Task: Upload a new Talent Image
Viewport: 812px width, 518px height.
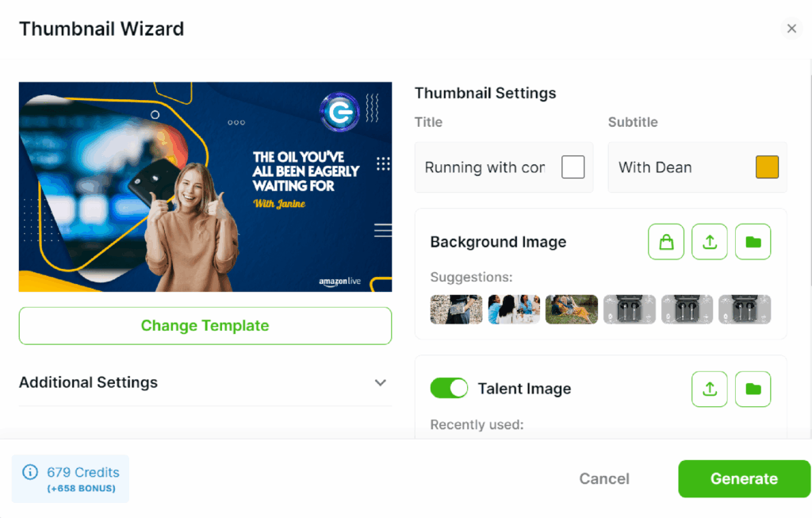Action: [x=709, y=389]
